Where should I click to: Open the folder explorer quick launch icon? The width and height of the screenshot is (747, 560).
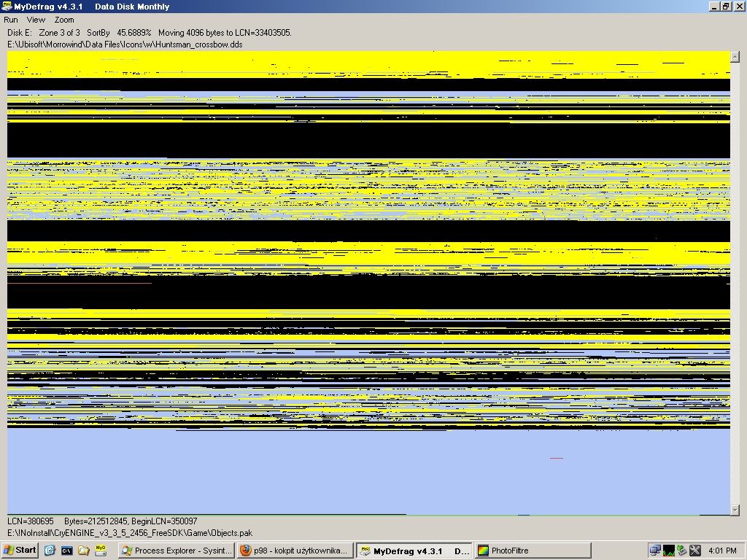point(84,551)
